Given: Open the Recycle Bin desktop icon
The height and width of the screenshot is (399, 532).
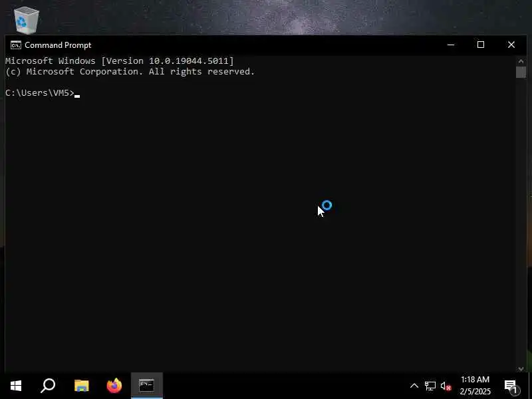Looking at the screenshot, I should point(27,20).
